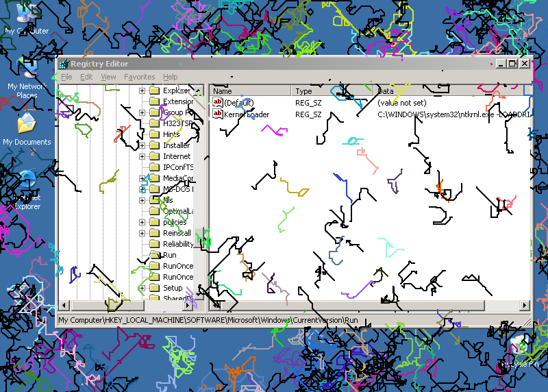Select the Reliability key label

tap(178, 244)
